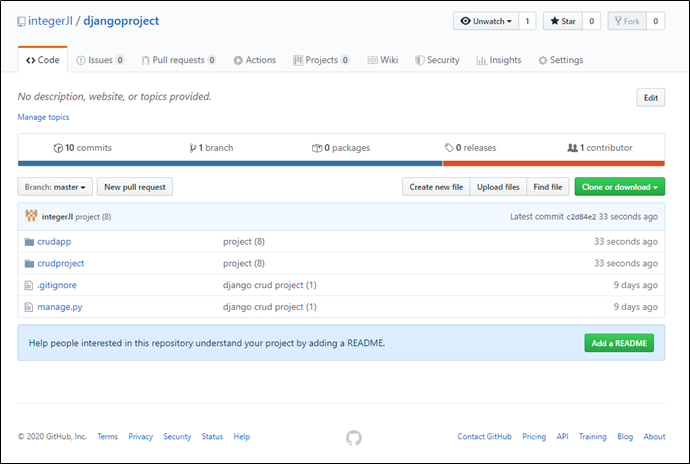Open the Insights tab label

505,60
